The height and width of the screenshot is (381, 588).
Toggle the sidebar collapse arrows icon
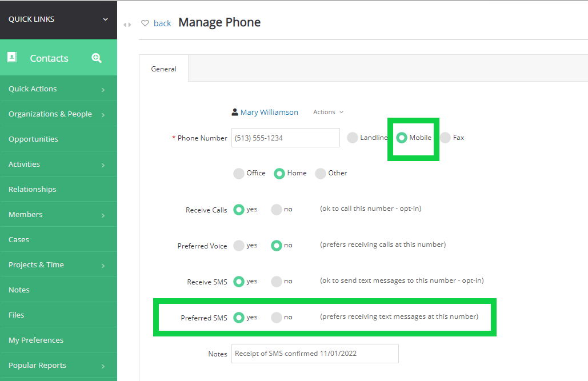coord(127,25)
